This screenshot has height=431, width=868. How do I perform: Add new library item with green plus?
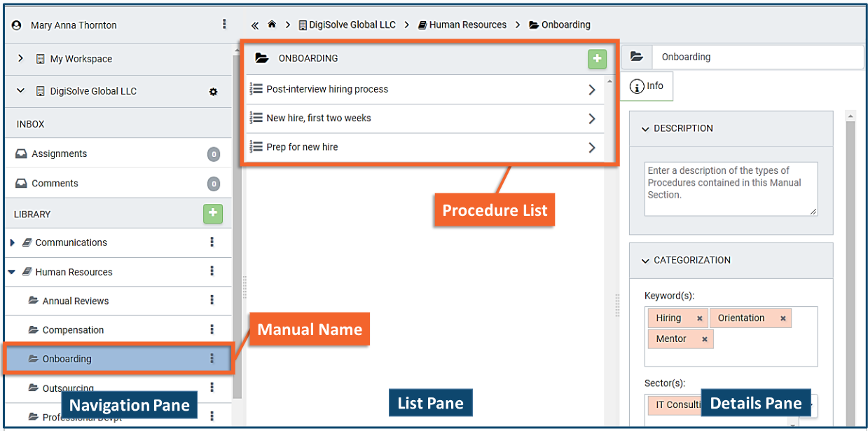click(213, 214)
